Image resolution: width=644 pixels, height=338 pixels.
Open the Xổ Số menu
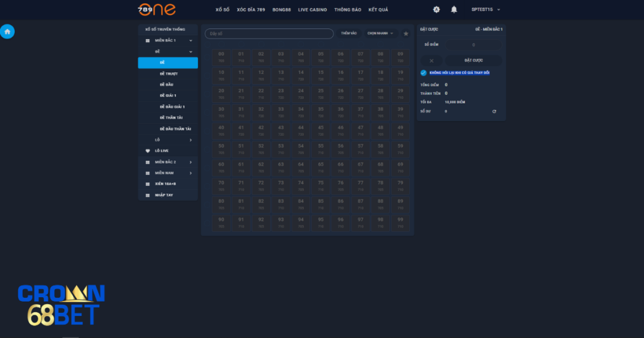pyautogui.click(x=223, y=9)
